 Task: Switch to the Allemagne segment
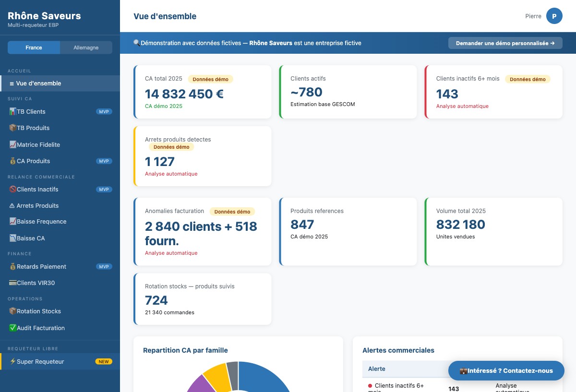click(x=86, y=48)
